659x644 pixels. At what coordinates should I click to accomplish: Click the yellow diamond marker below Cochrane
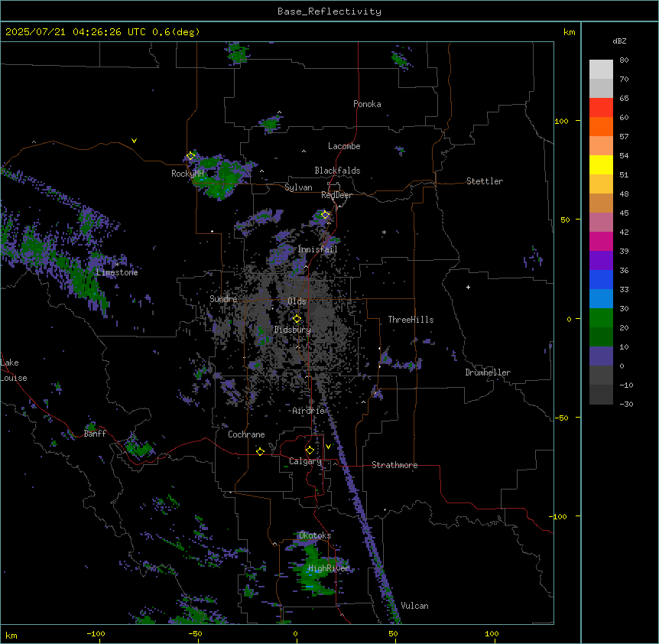pyautogui.click(x=260, y=451)
